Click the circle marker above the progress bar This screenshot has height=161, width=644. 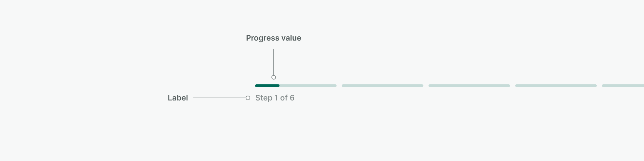tap(274, 77)
